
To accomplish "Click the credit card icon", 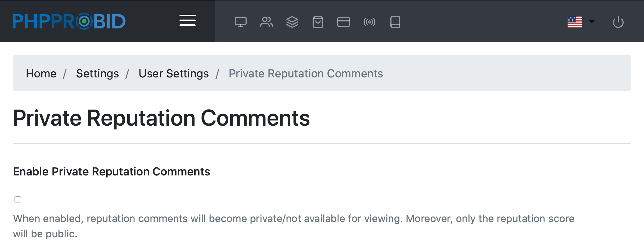I will pyautogui.click(x=343, y=22).
